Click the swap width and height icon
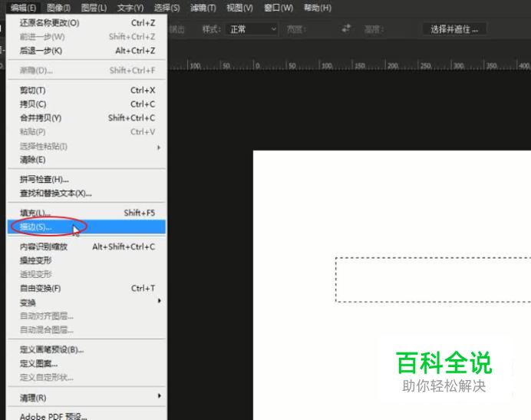The width and height of the screenshot is (531, 420). tap(346, 28)
